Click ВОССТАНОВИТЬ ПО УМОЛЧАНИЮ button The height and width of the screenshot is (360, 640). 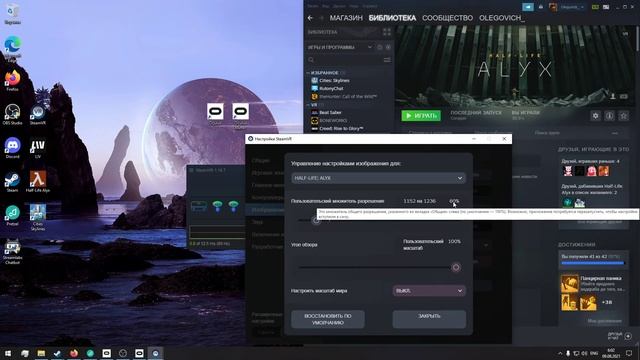328,319
